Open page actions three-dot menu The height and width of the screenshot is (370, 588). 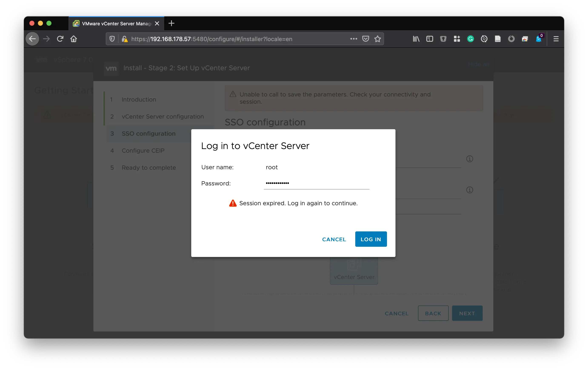coord(353,39)
